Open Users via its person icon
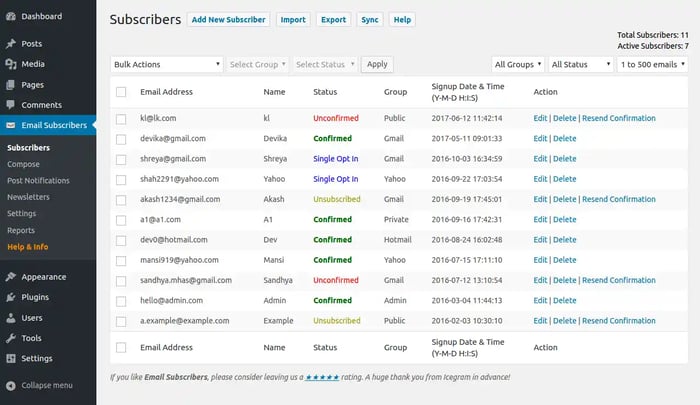 (10, 317)
